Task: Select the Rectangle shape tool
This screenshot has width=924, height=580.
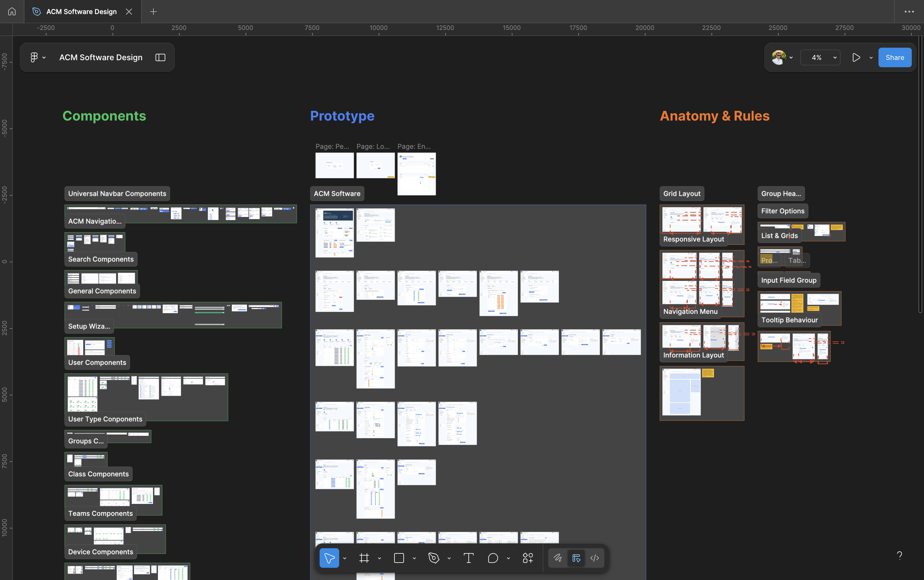Action: [x=399, y=558]
